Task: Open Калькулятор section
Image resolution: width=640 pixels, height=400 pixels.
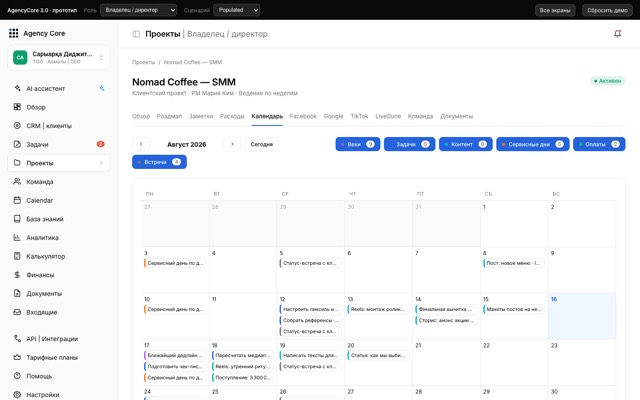Action: tap(58, 256)
